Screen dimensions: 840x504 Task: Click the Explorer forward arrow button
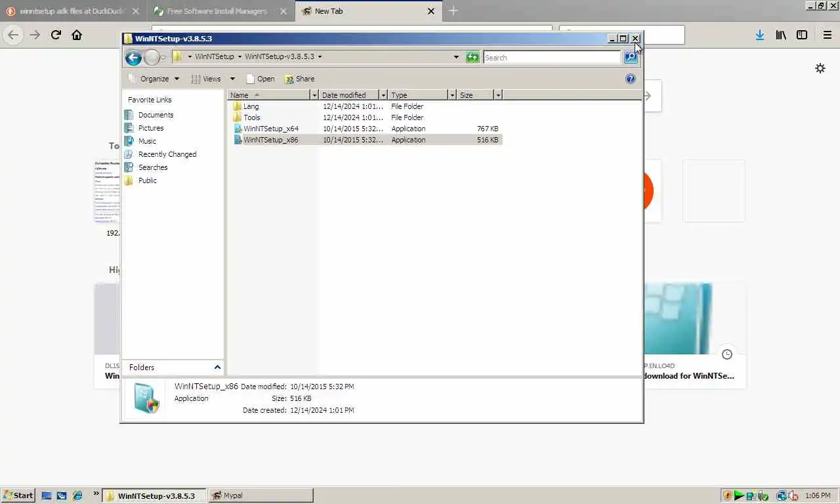tap(152, 58)
